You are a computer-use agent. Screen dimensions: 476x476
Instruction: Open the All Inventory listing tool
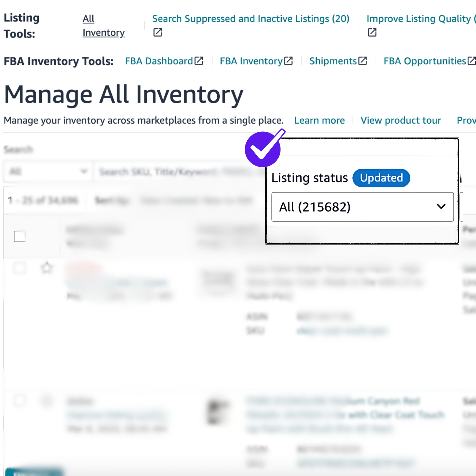click(103, 26)
